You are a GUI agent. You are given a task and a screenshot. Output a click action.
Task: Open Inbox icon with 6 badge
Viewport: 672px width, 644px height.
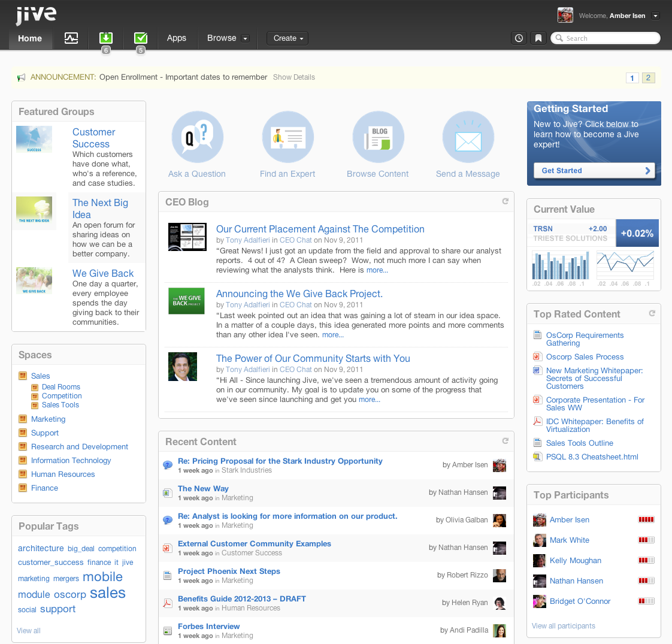pyautogui.click(x=106, y=38)
